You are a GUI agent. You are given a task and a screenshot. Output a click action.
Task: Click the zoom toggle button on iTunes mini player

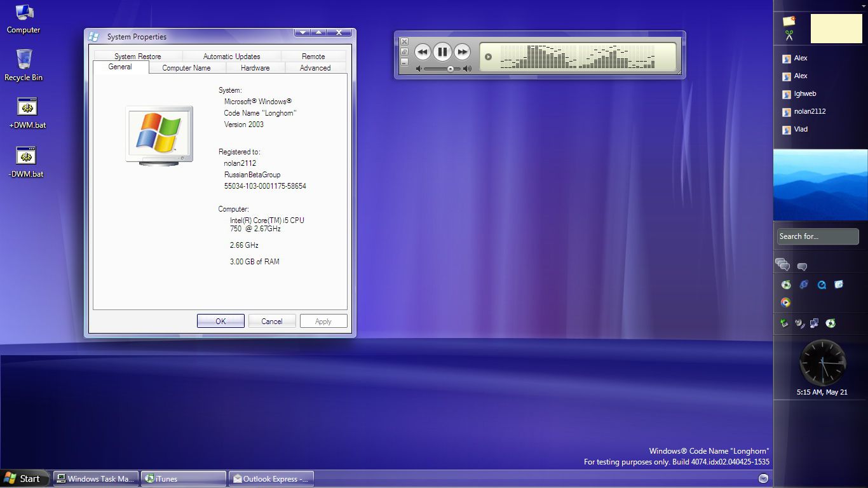click(x=404, y=51)
